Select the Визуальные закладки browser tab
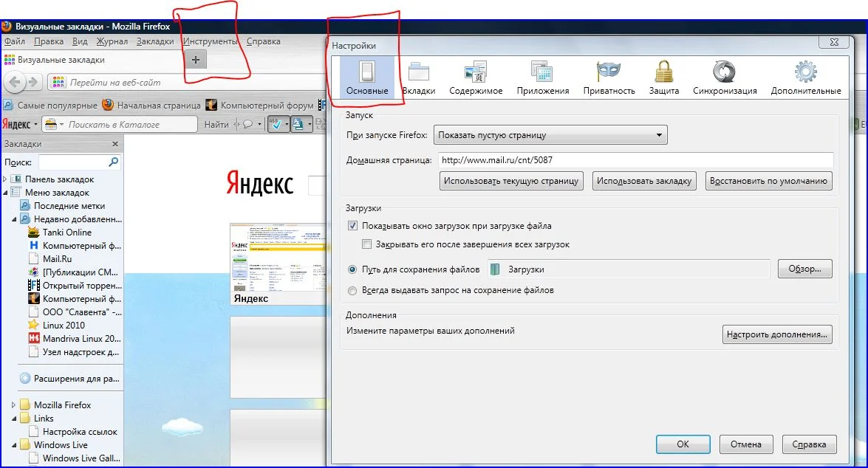Viewport: 868px width, 468px height. point(92,60)
